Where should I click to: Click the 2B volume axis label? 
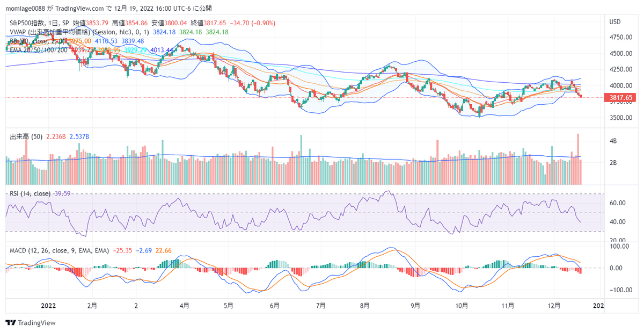click(613, 163)
